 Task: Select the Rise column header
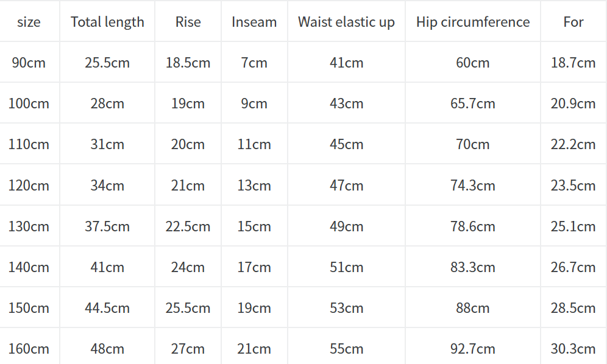pyautogui.click(x=188, y=22)
